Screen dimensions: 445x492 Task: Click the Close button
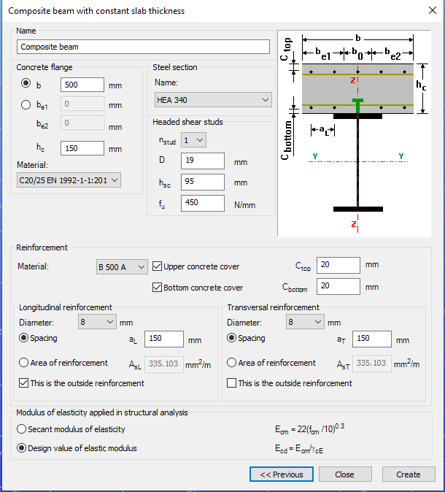pyautogui.click(x=345, y=474)
